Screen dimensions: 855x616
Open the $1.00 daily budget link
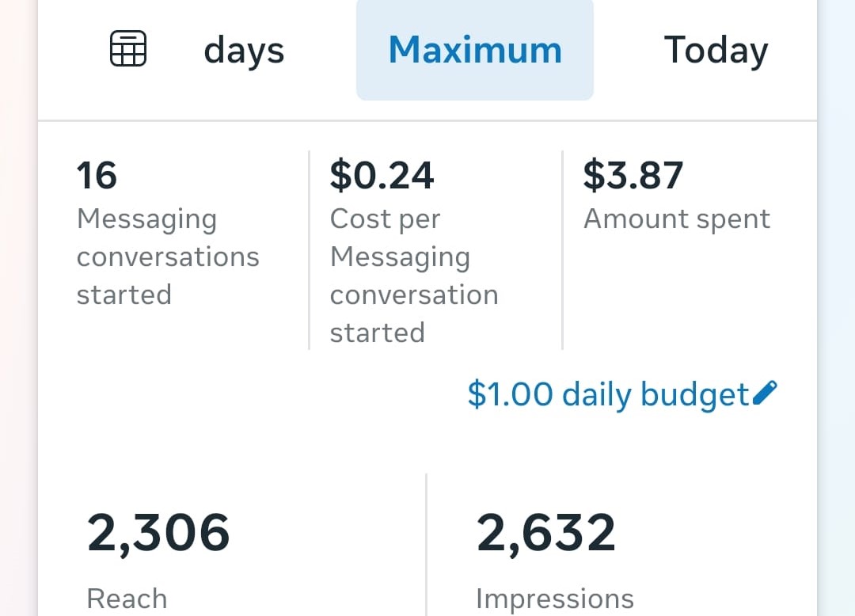(x=608, y=394)
